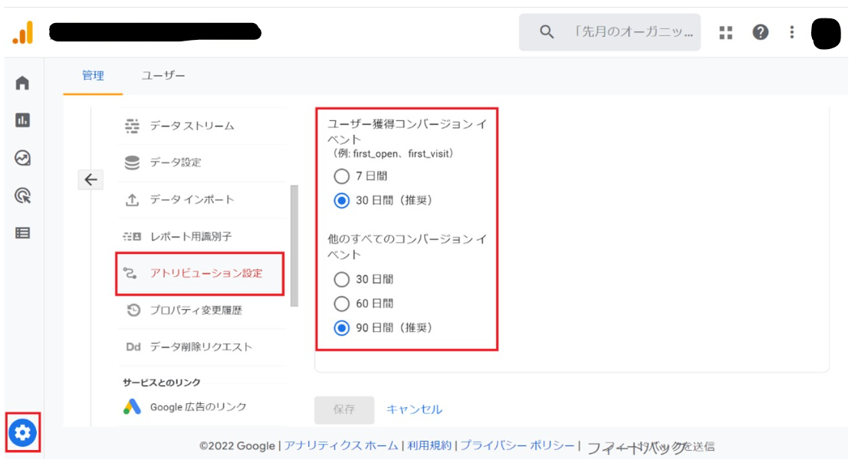Viewport: 868px width, 473px height.
Task: Select the 90 日間（推奨）radio option
Action: coord(341,328)
